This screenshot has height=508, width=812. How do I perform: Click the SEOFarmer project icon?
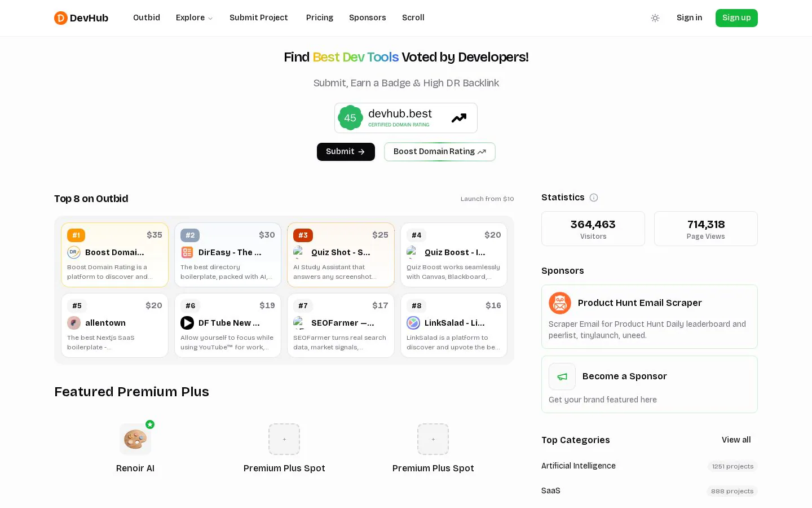[x=299, y=323]
